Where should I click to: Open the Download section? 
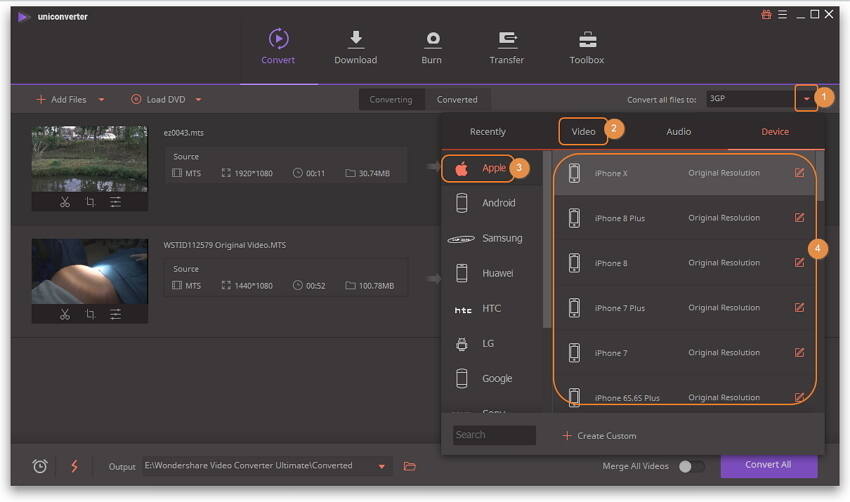(x=356, y=47)
